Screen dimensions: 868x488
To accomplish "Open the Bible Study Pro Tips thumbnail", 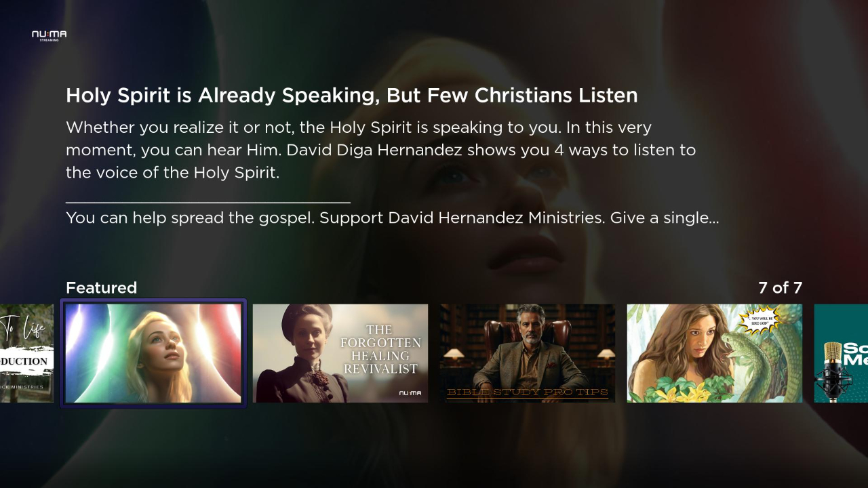I will point(528,353).
